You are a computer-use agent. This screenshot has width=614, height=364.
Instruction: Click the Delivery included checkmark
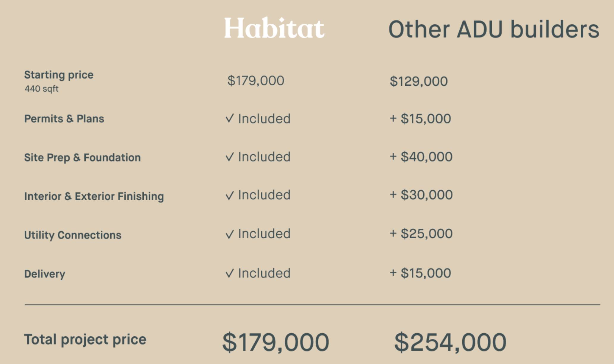click(230, 273)
